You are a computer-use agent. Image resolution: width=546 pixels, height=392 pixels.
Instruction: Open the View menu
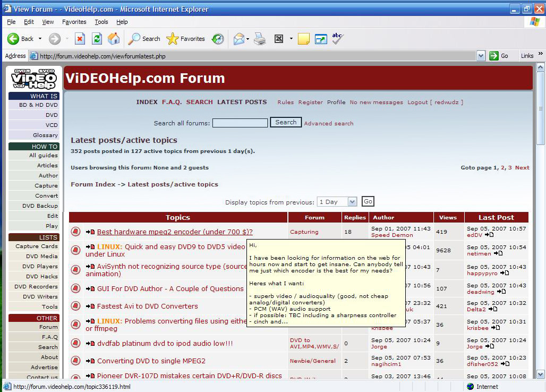click(48, 22)
